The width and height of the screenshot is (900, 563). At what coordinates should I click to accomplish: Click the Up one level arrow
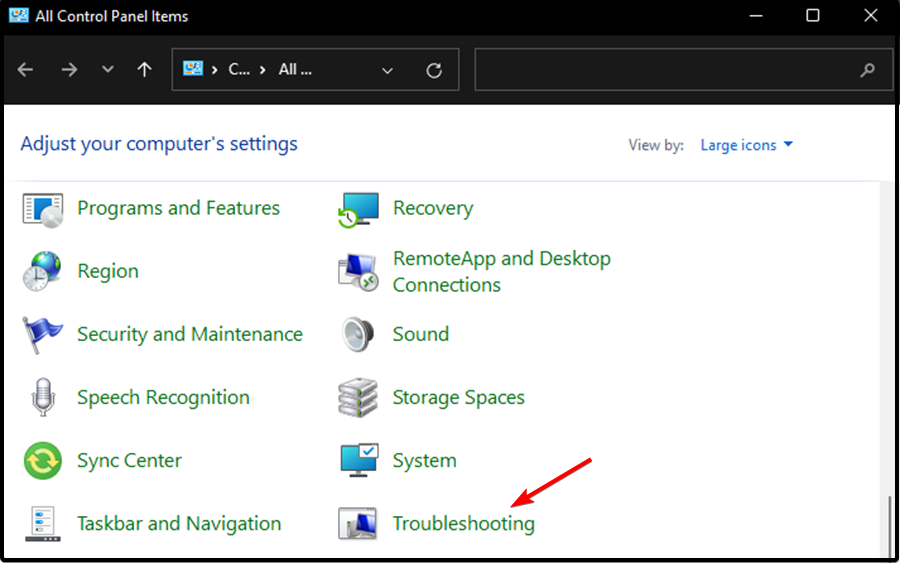click(145, 70)
